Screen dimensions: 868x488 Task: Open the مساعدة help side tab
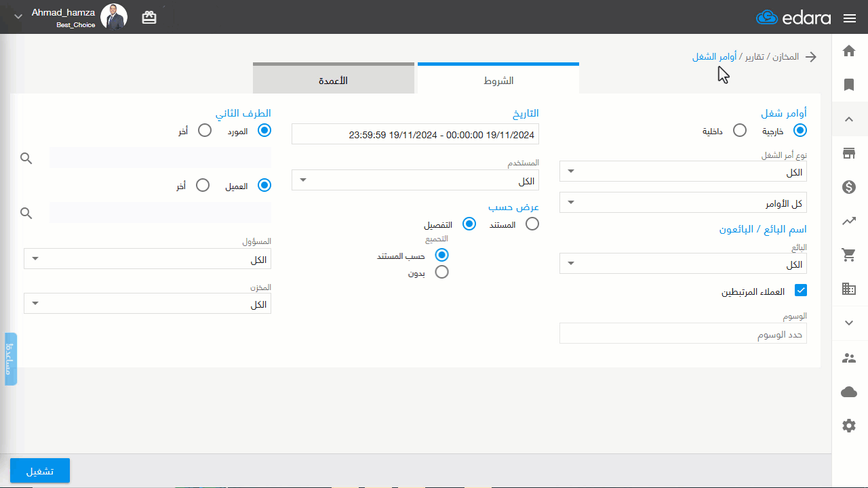[11, 359]
